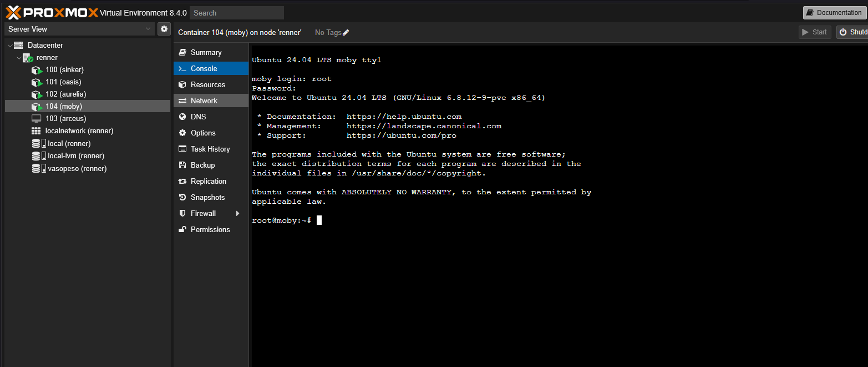Open the Network section
The image size is (868, 367).
[x=211, y=100]
